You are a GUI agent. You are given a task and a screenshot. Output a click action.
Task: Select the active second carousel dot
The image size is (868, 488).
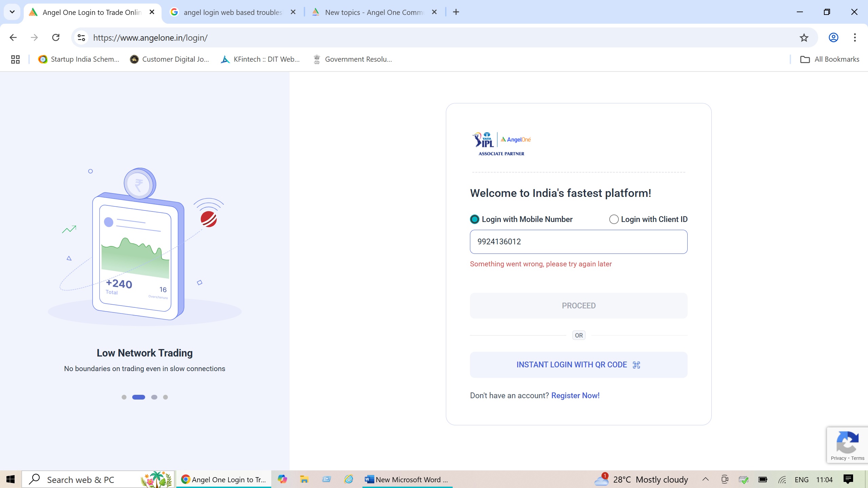139,397
